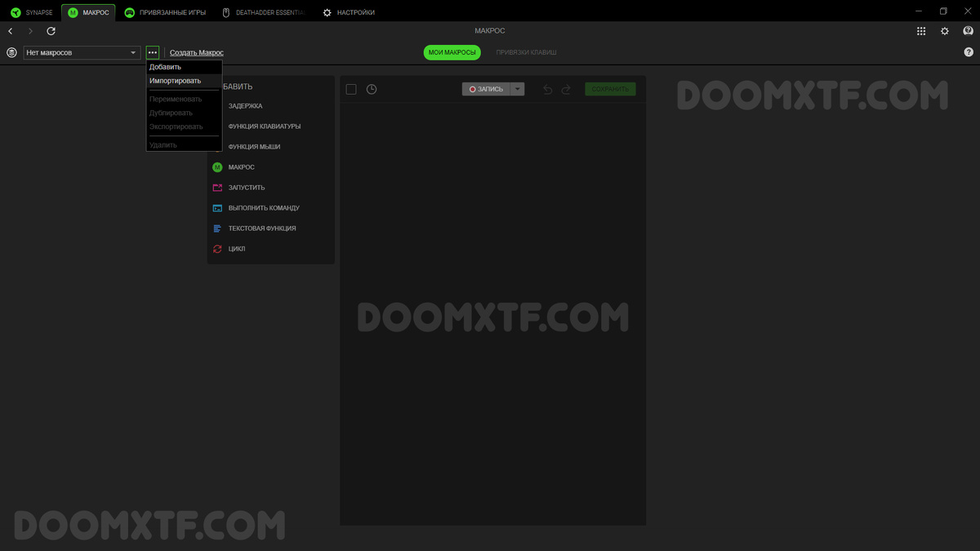
Task: Select the Цикл loop icon
Action: tap(217, 248)
